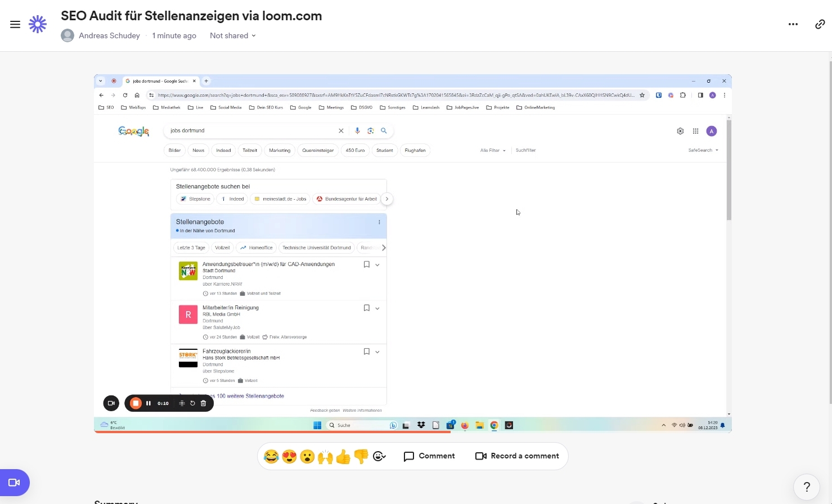Start a new recording with the purple camera button
The height and width of the screenshot is (504, 832).
click(x=14, y=483)
